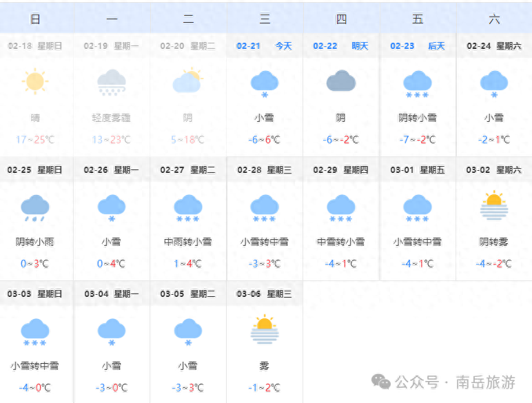The height and width of the screenshot is (403, 532).
Task: Click the sunny icon for 02-18
Action: [x=35, y=81]
